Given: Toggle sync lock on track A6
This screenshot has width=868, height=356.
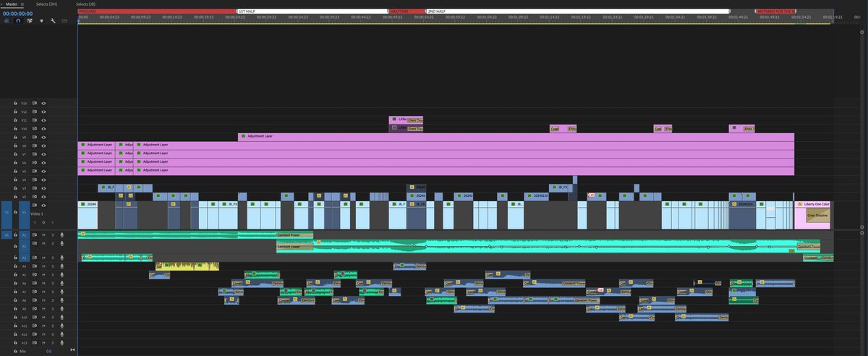Looking at the screenshot, I should (34, 284).
